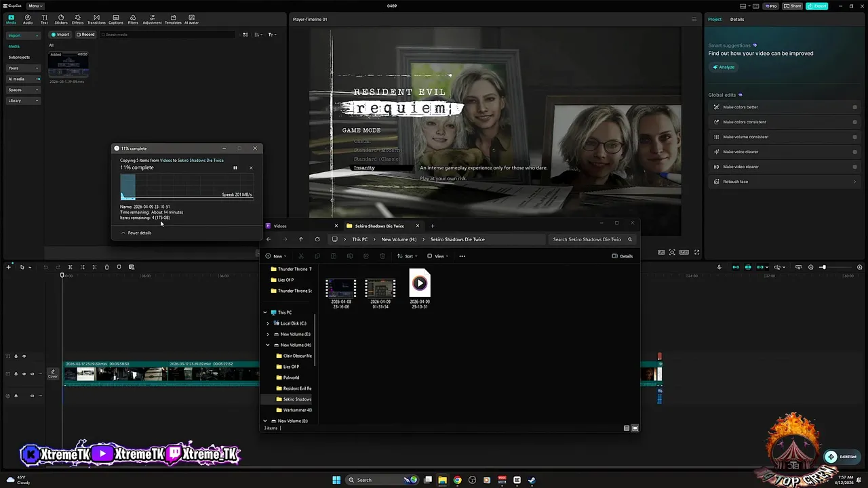
Task: Click Details button in File Explorer toolbar
Action: [623, 256]
